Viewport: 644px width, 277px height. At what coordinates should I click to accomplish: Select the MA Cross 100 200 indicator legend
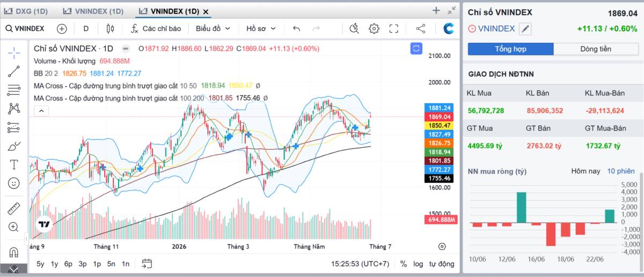(x=150, y=98)
